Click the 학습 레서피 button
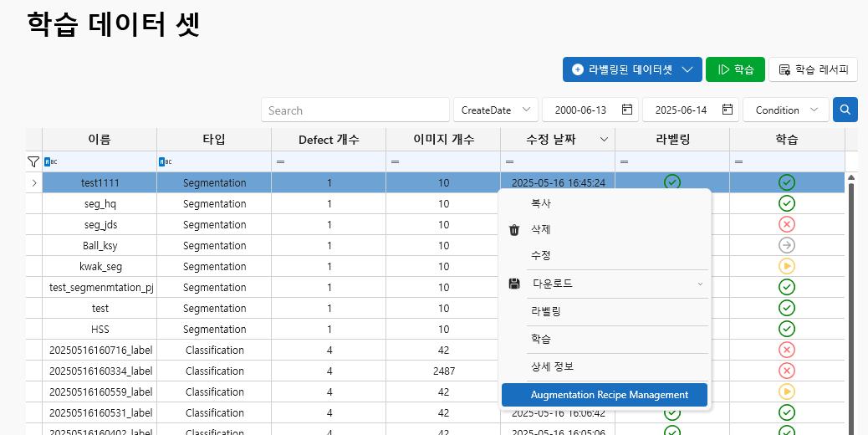Screen dimensions: 868x435 point(813,69)
